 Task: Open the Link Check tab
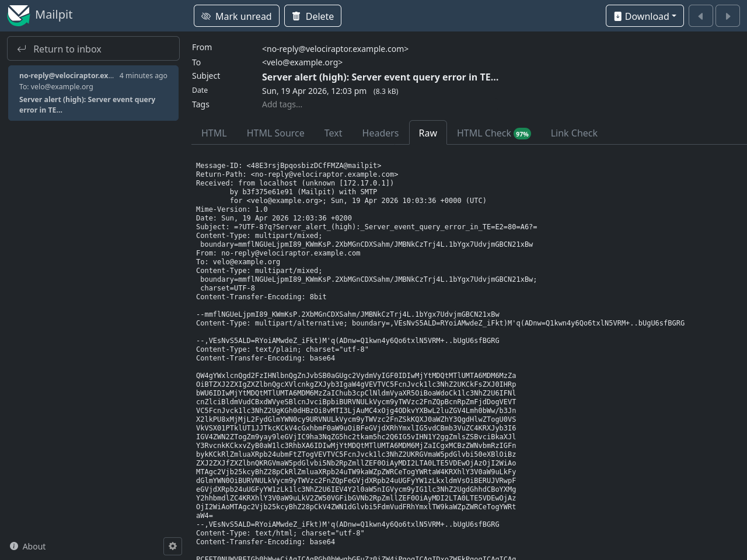tap(574, 133)
